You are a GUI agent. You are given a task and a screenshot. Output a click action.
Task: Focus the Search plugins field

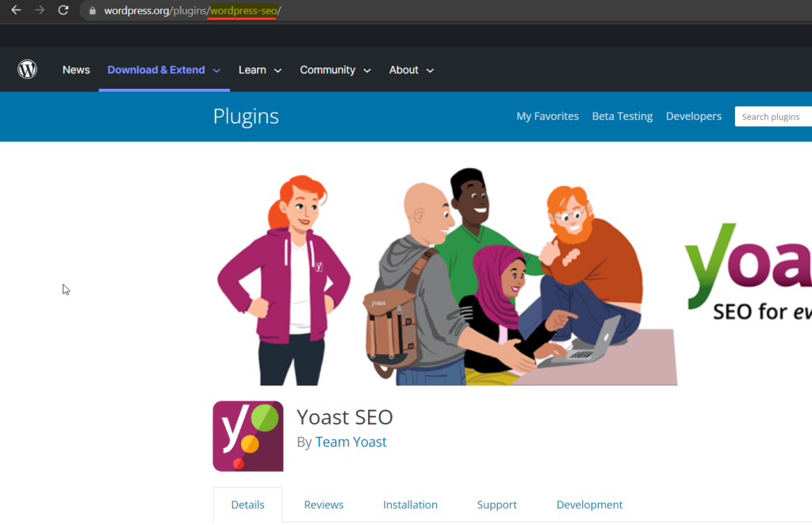click(773, 117)
